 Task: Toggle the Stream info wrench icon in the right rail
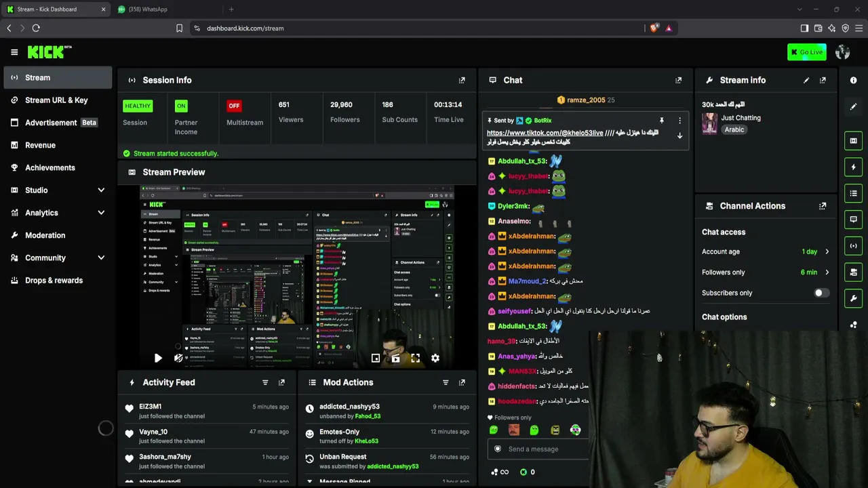click(x=854, y=298)
